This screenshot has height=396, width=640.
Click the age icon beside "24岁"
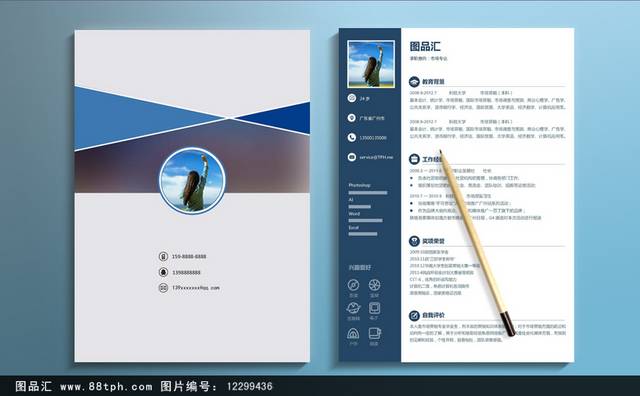(351, 98)
